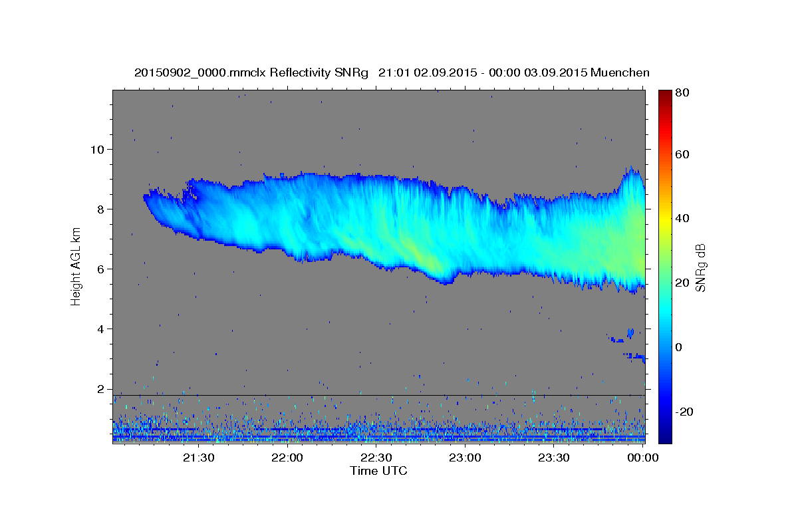Click the dark blue bottom of colorbar
Screen dimensions: 798x532
[x=664, y=439]
